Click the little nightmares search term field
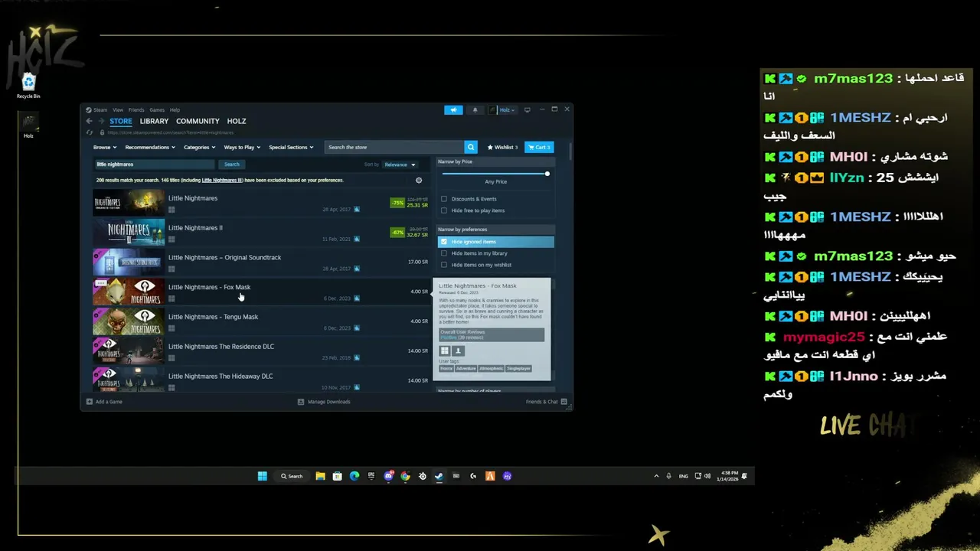The height and width of the screenshot is (551, 980). coord(155,165)
